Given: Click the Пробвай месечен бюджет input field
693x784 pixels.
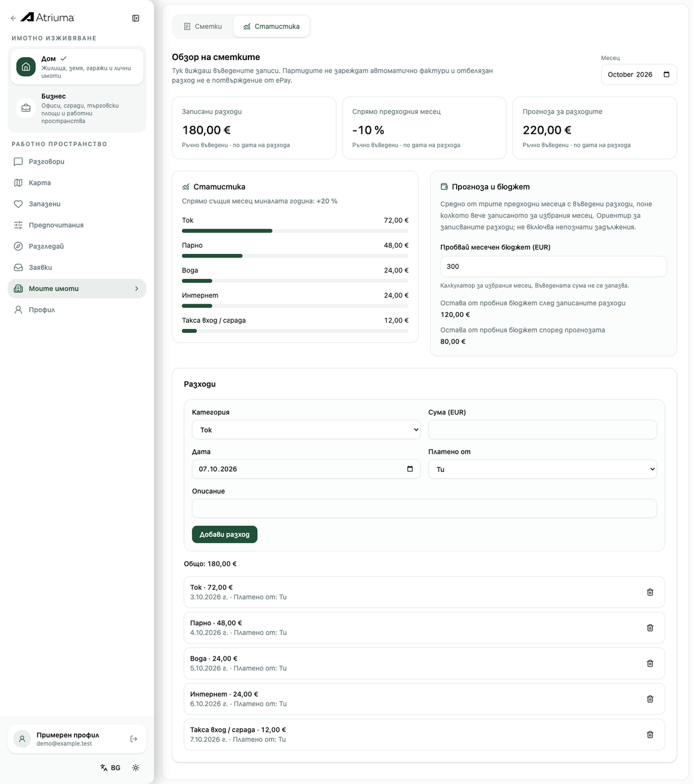Looking at the screenshot, I should point(553,267).
